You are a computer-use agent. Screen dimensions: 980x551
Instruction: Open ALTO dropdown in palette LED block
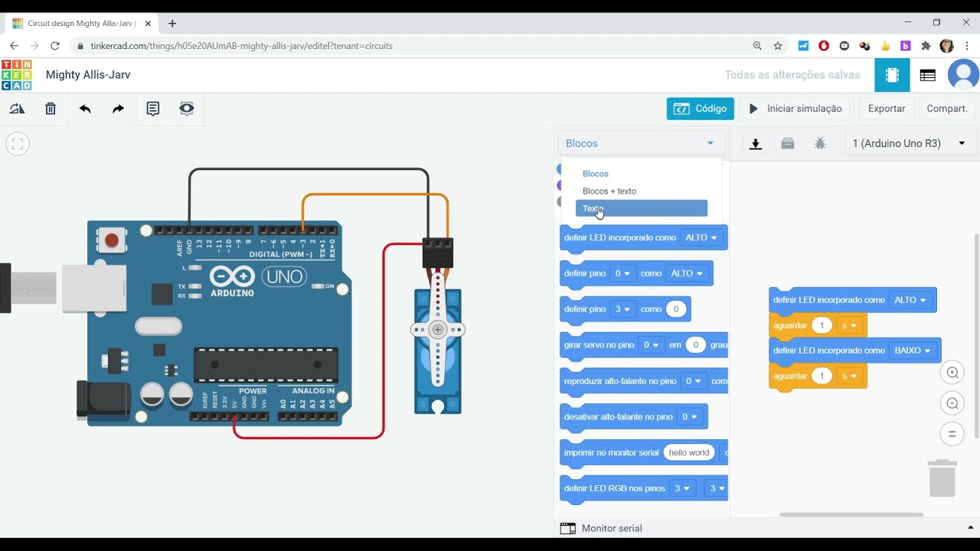click(701, 238)
